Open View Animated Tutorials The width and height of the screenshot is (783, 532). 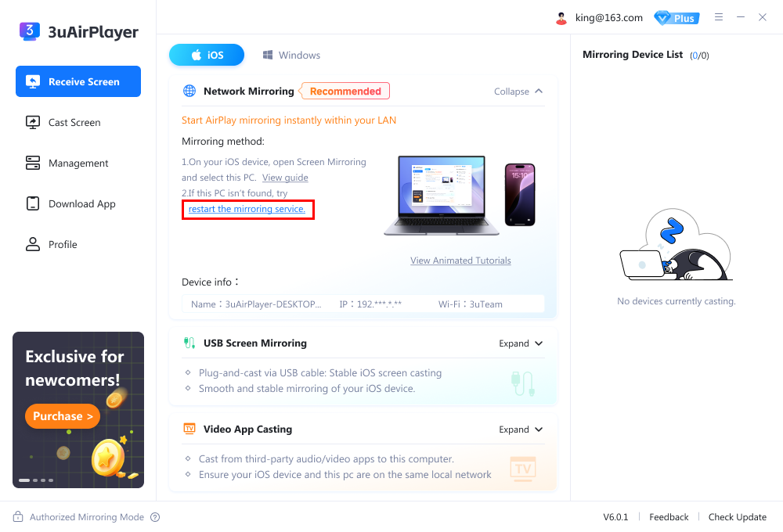click(460, 260)
